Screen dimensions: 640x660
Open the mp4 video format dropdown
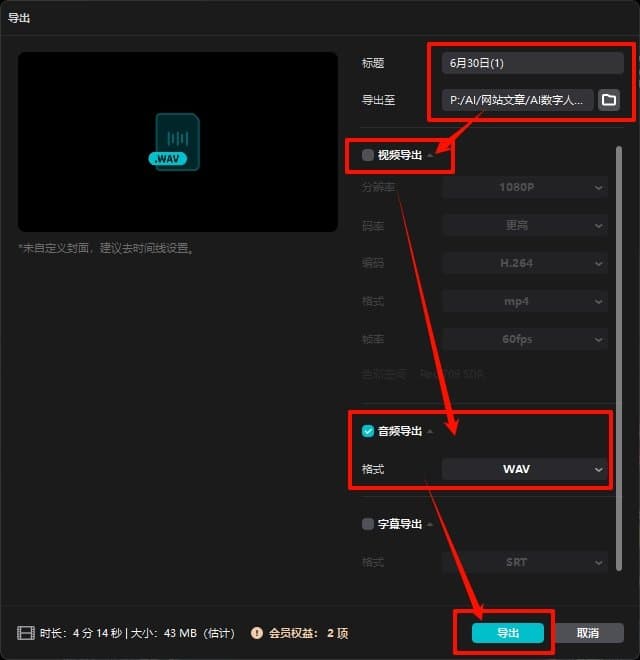tap(524, 301)
